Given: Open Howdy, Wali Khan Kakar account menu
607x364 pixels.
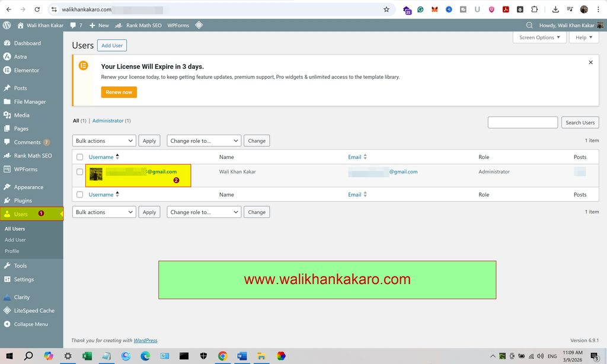Looking at the screenshot, I should pos(571,25).
